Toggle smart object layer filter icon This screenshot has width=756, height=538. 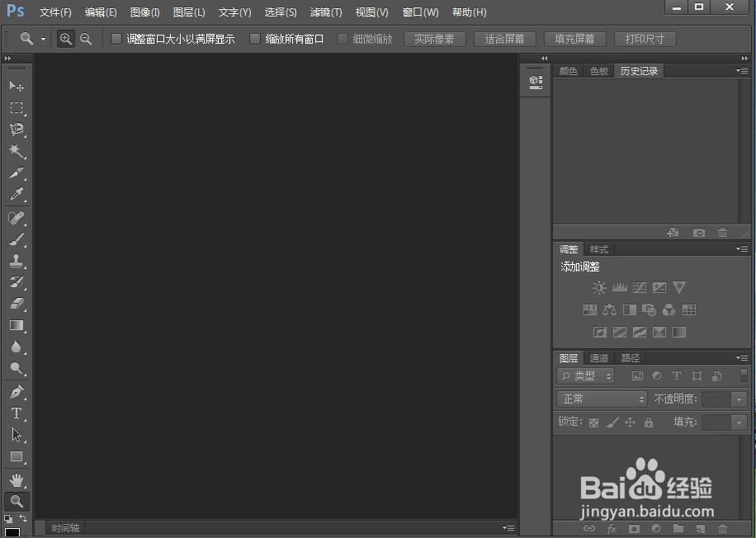point(717,376)
